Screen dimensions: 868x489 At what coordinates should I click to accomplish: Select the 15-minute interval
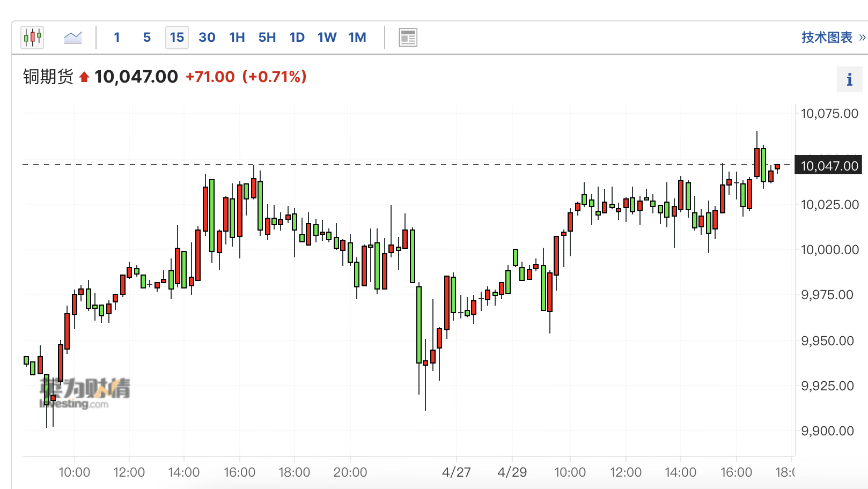177,38
